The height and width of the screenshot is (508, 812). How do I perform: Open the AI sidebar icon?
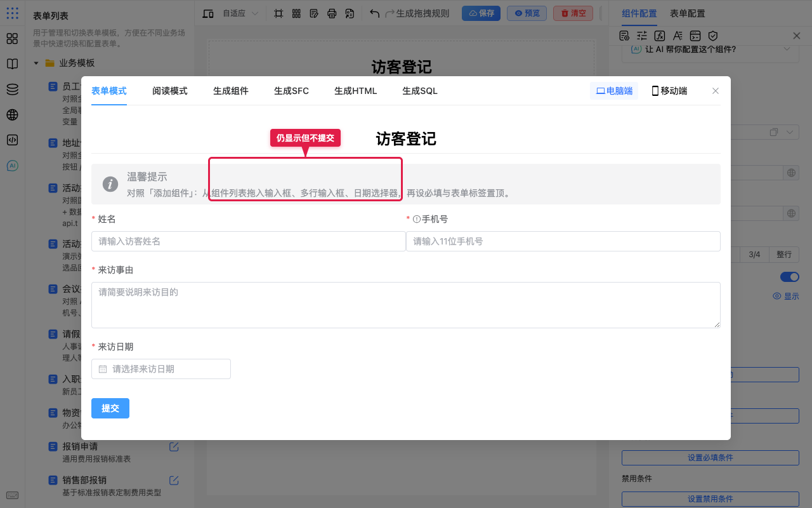pos(12,166)
